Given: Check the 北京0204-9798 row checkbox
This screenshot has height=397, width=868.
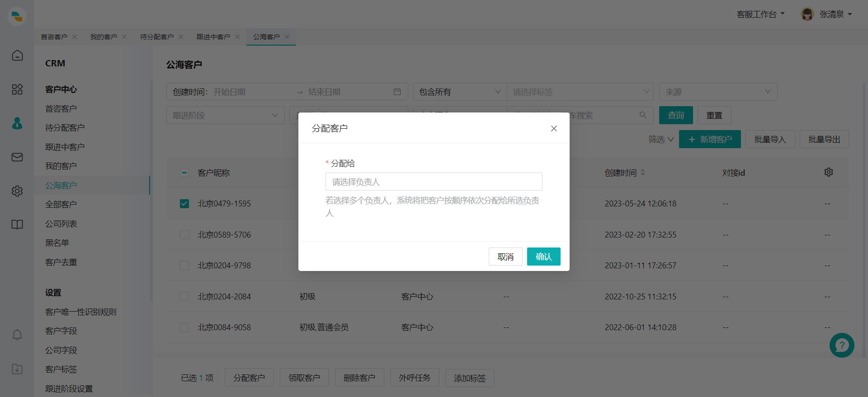Looking at the screenshot, I should click(x=184, y=266).
